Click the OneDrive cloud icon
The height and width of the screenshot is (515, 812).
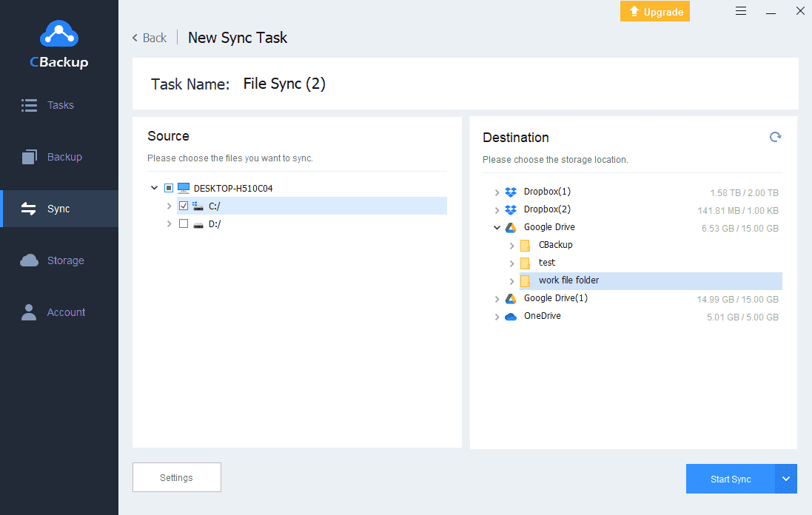pyautogui.click(x=510, y=316)
